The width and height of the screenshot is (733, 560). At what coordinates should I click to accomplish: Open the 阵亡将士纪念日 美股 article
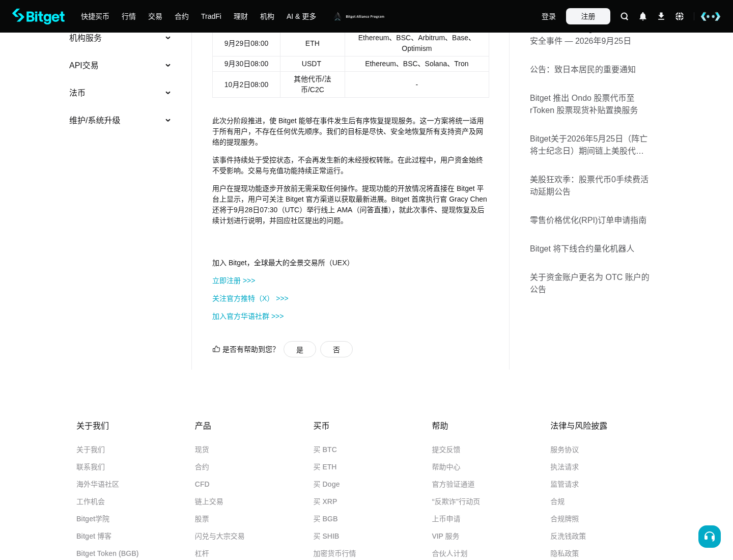coord(588,145)
